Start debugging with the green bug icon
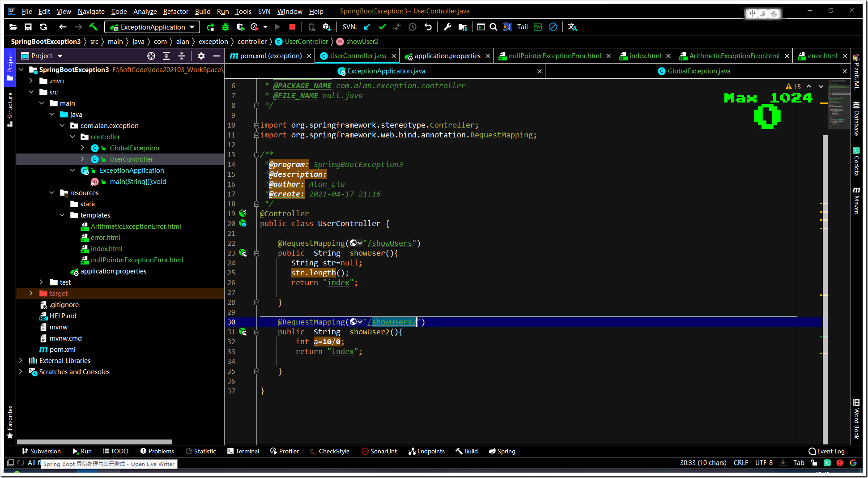Screen dimensions: 868x478 (226, 27)
